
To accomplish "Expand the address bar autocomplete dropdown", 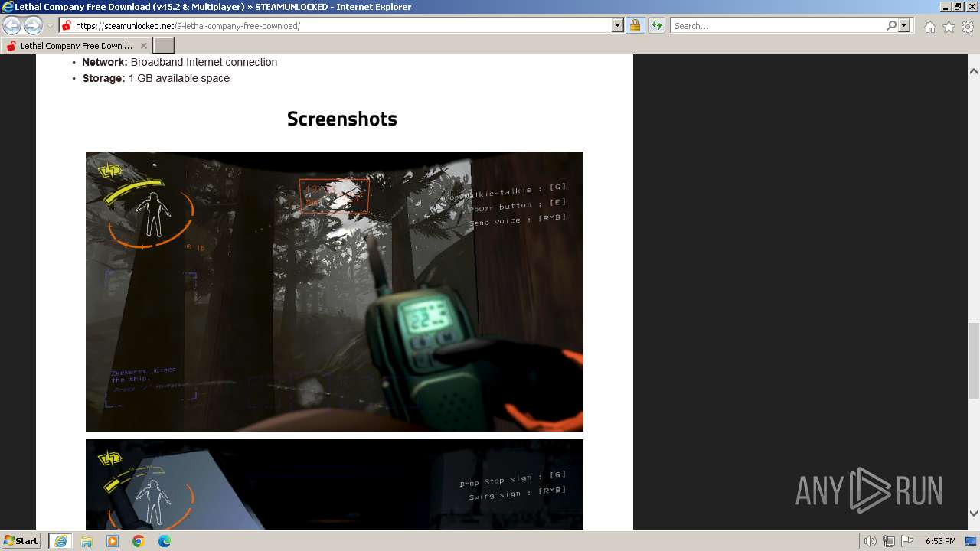I will click(x=618, y=25).
